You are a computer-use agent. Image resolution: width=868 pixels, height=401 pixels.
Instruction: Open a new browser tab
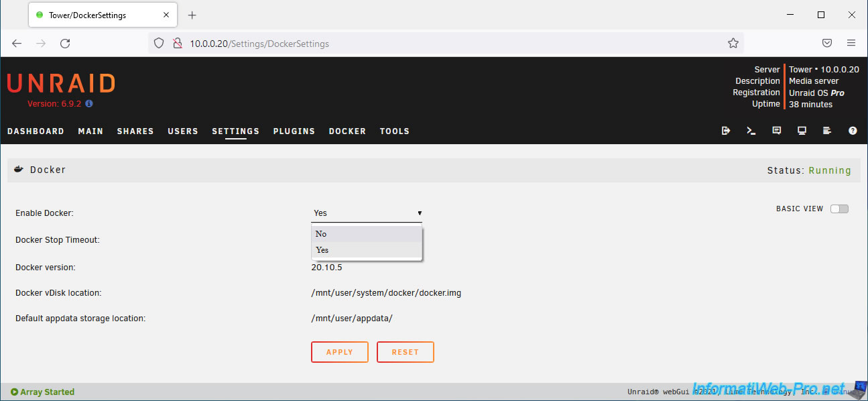192,15
